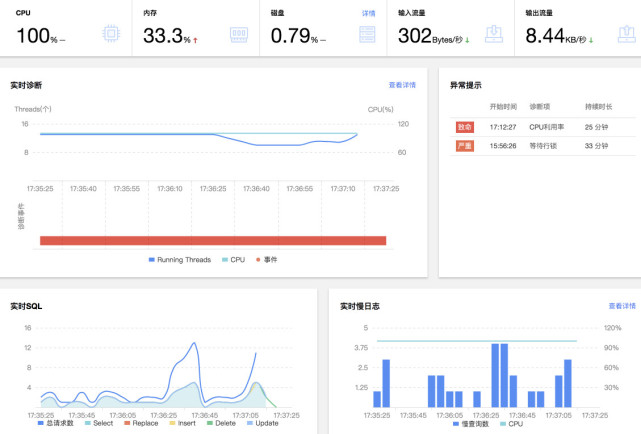Screen dimensions: 641x434
Task: Click the green down arrow beside output traffic
Action: (591, 40)
